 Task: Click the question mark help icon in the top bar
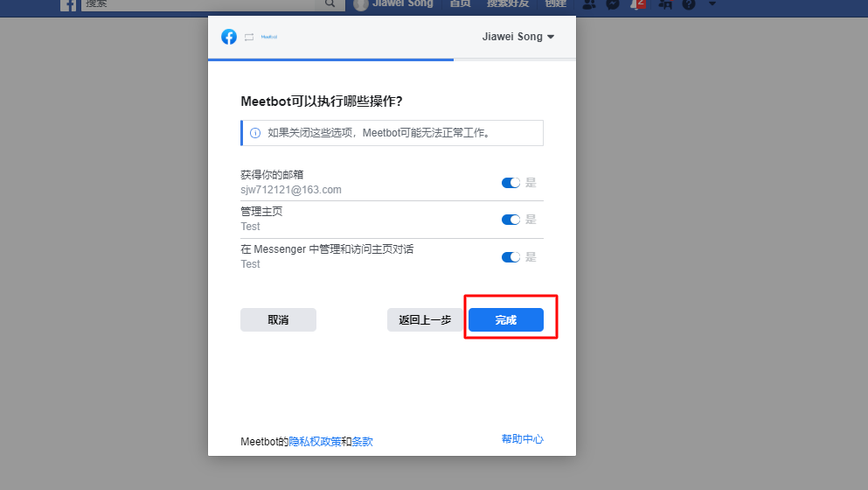pos(688,3)
